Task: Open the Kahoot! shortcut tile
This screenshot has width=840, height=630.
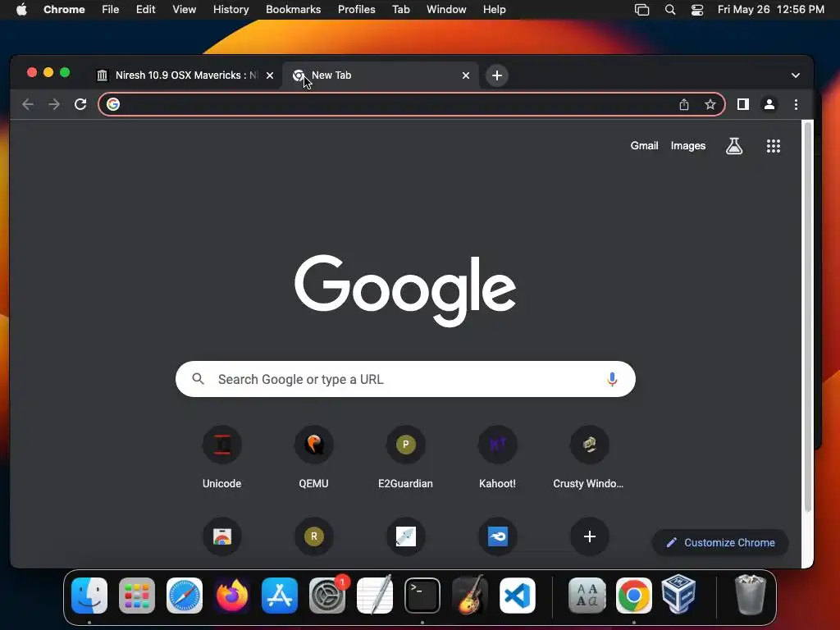Action: click(x=497, y=458)
